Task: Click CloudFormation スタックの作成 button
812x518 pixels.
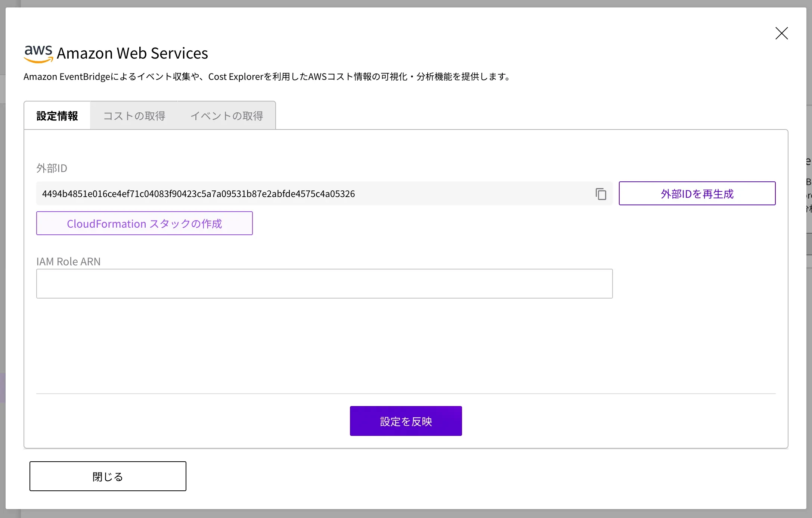Action: point(145,223)
